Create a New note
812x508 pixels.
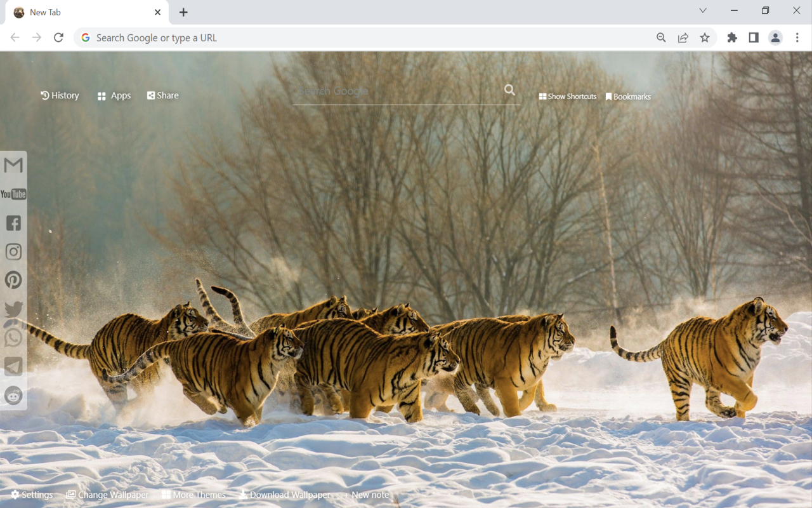coord(367,495)
